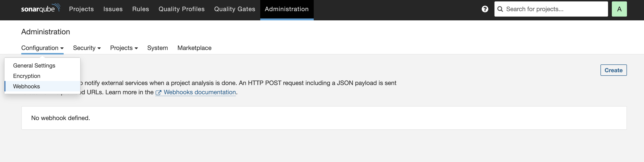Image resolution: width=644 pixels, height=162 pixels.
Task: Switch to the Administration tab
Action: point(287,9)
